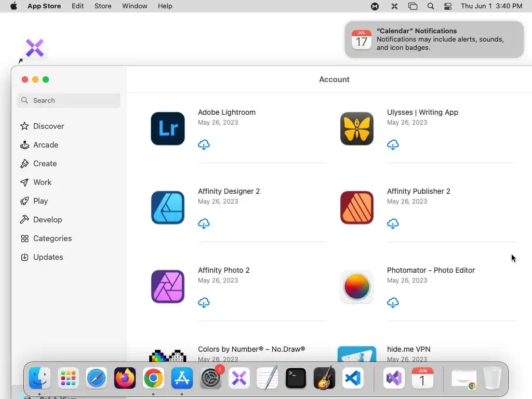Click the stacked windows menu bar icon
Viewport: 532px width, 399px height.
coord(413,6)
